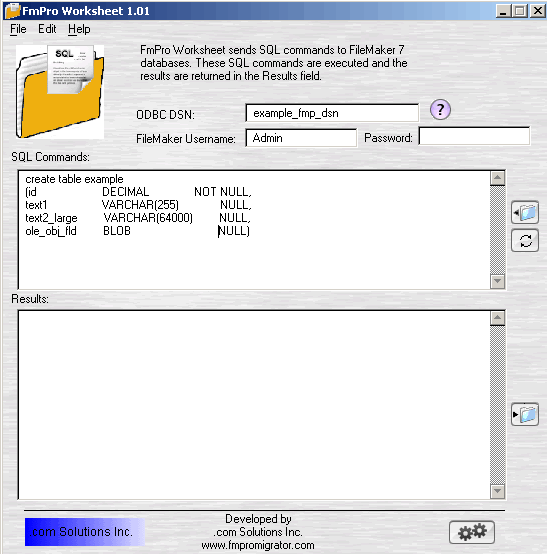Viewport: 547px width, 554px height.
Task: Maximize the FmPro Worksheet window
Action: tap(520, 11)
